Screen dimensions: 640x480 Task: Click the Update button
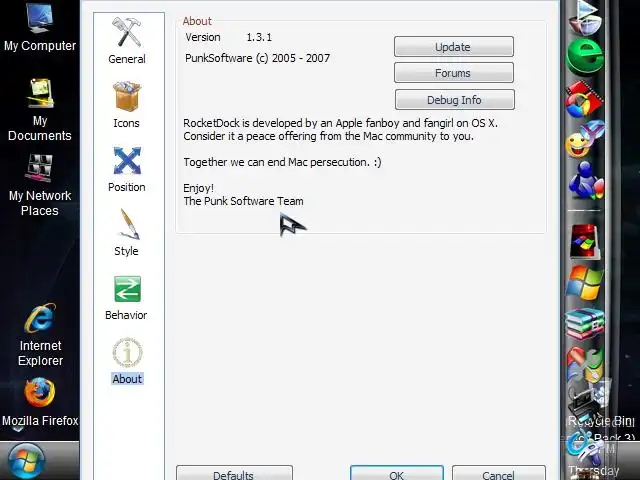[x=453, y=47]
